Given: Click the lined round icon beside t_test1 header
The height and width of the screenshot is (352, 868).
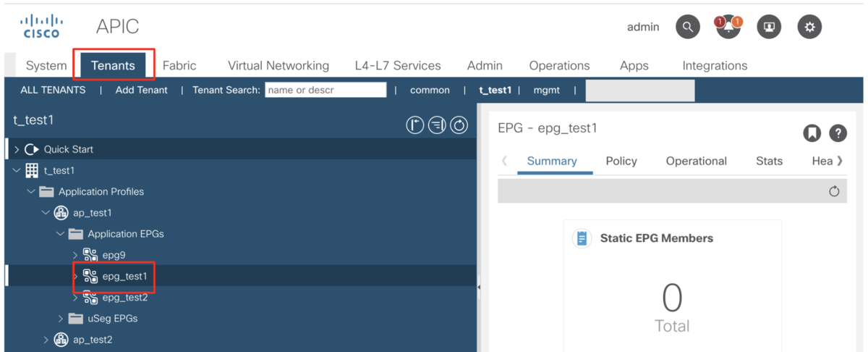Looking at the screenshot, I should pyautogui.click(x=437, y=125).
